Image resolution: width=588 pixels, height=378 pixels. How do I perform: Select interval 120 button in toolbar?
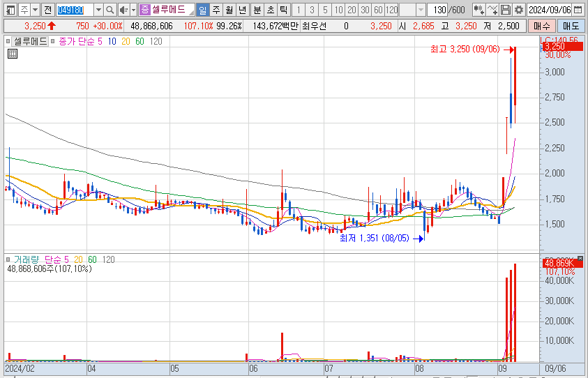pos(391,10)
